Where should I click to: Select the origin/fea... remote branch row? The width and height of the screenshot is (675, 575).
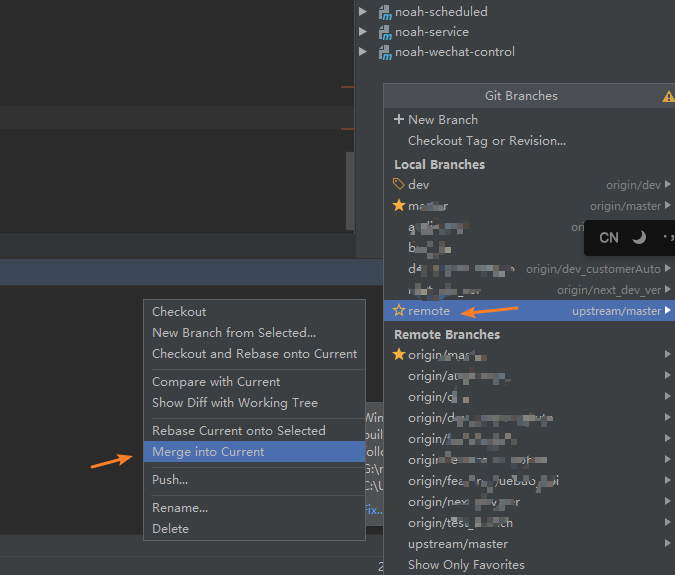tap(529, 481)
